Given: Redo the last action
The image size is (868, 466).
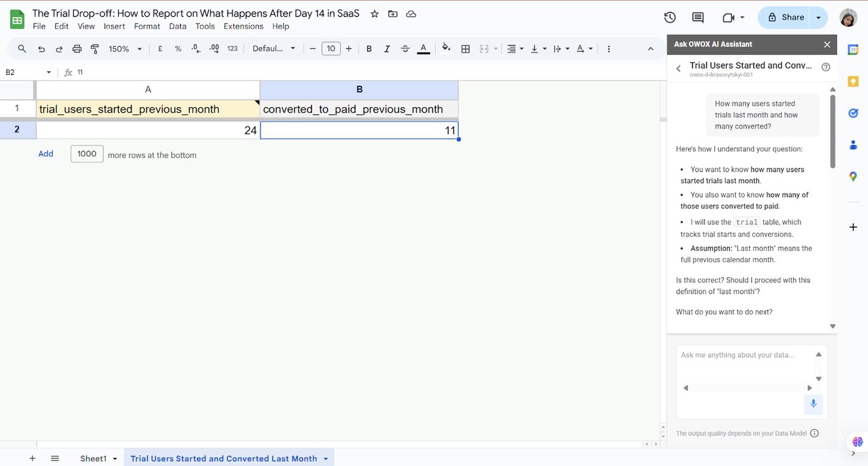Looking at the screenshot, I should point(59,48).
